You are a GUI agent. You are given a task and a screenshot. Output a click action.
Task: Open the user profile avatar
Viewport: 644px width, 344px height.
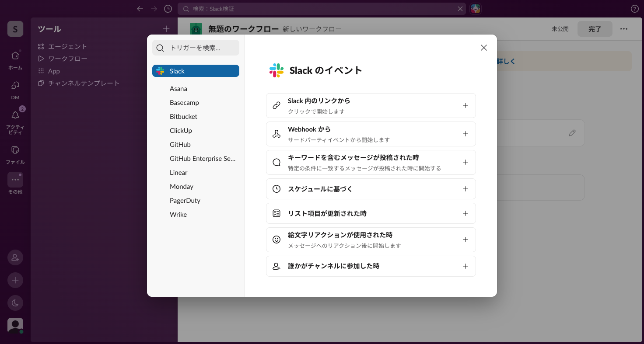(x=15, y=326)
